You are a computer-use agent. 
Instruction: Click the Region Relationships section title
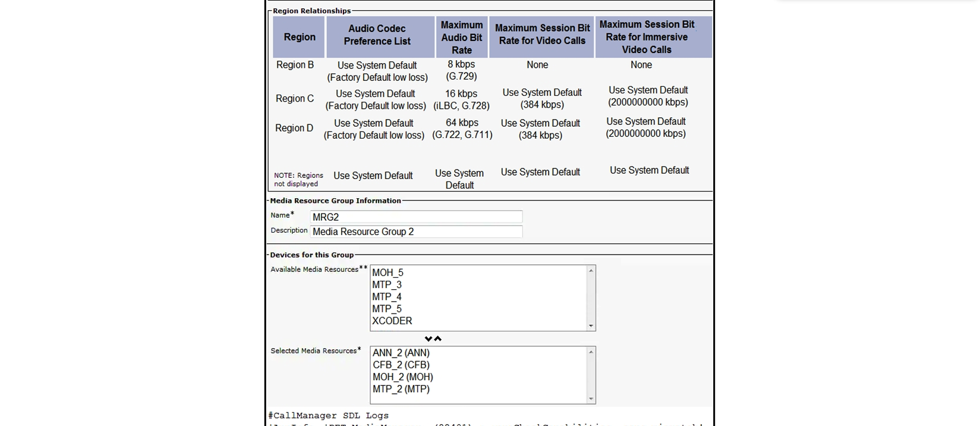tap(311, 11)
